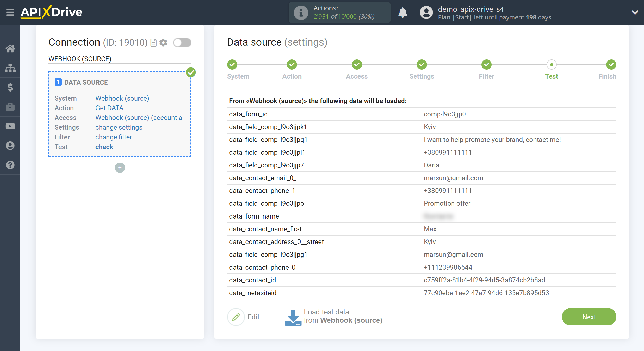Image resolution: width=644 pixels, height=351 pixels.
Task: Click the load test data download icon
Action: point(293,317)
